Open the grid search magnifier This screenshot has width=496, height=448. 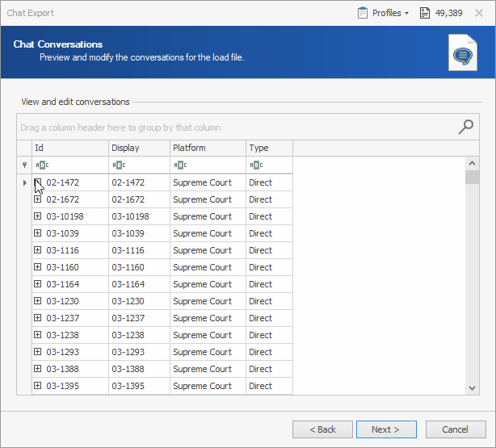click(x=465, y=127)
